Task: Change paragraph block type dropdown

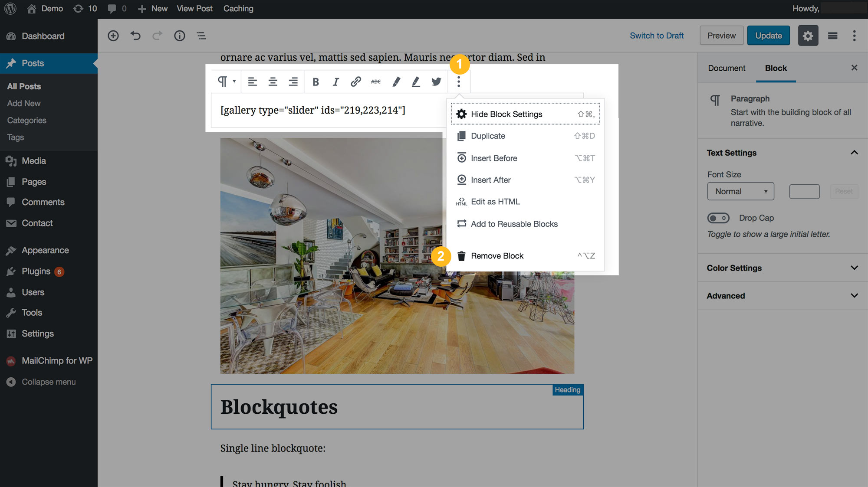Action: coord(227,82)
